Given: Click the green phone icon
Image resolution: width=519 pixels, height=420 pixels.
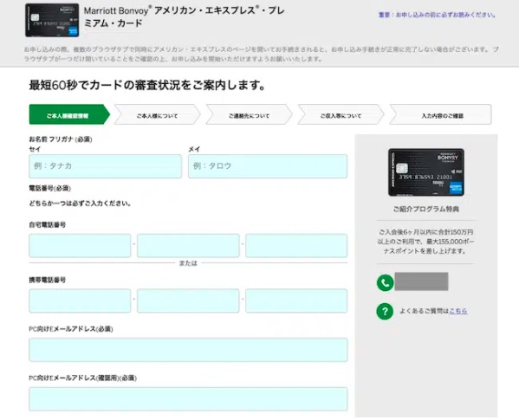Looking at the screenshot, I should click(385, 283).
